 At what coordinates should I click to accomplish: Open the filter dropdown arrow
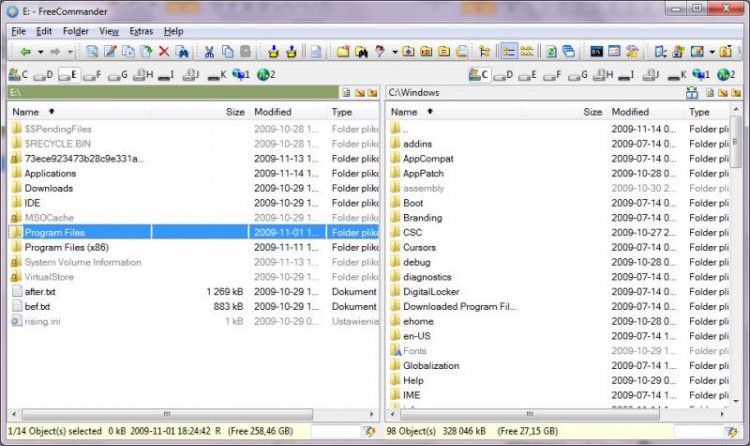click(395, 52)
